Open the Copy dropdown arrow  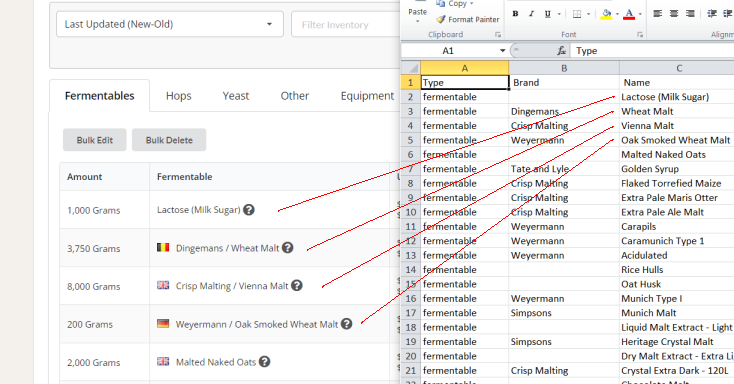(471, 4)
